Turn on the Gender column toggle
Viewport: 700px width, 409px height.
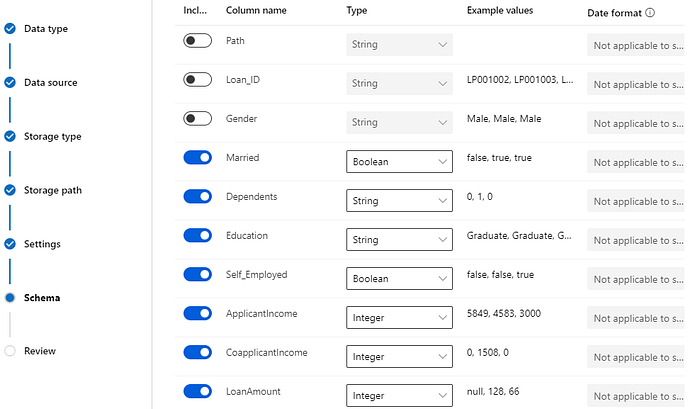(x=198, y=119)
